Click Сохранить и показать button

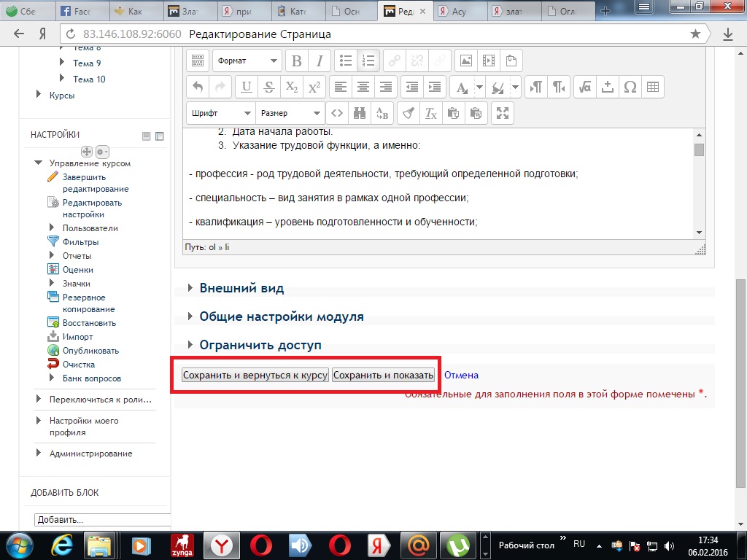pyautogui.click(x=383, y=375)
